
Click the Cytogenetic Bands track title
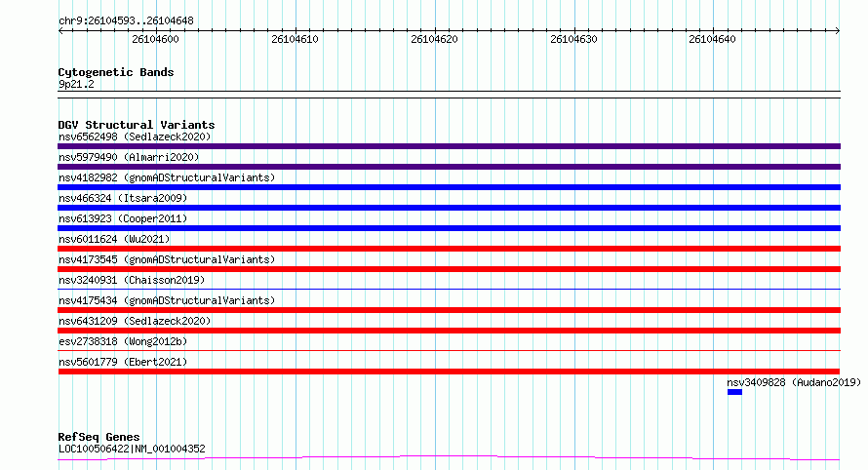click(x=116, y=72)
